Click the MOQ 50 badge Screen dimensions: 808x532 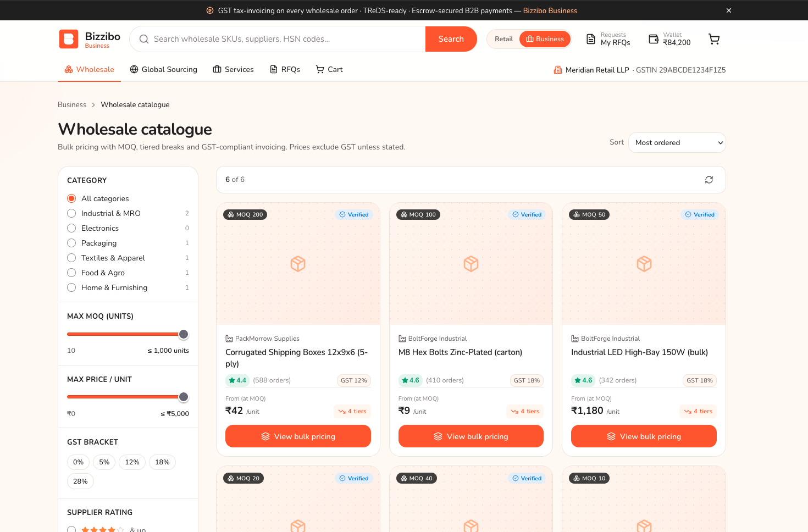[x=590, y=214]
